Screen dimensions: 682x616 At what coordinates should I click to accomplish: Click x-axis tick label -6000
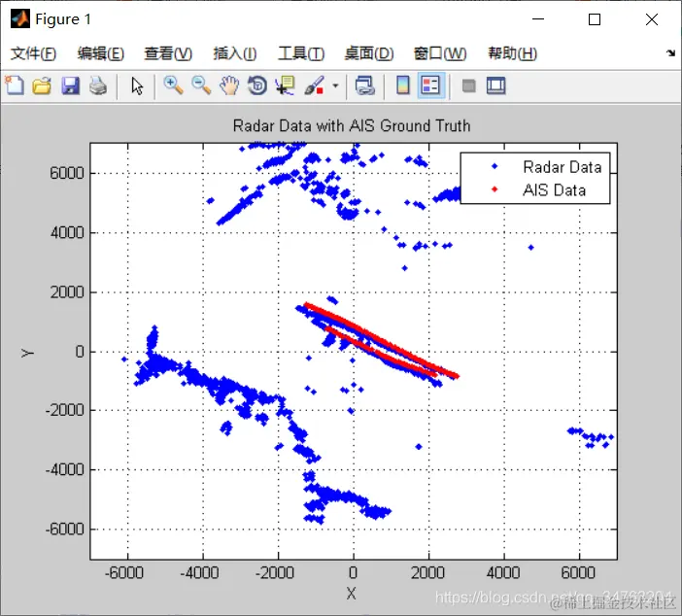[x=124, y=572]
